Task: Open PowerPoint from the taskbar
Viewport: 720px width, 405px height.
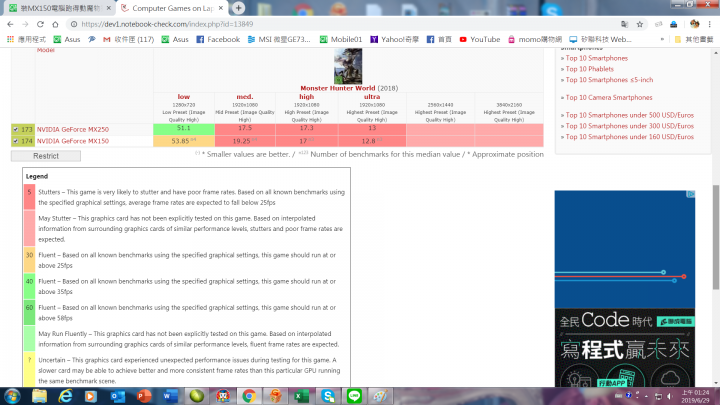Action: (x=144, y=396)
